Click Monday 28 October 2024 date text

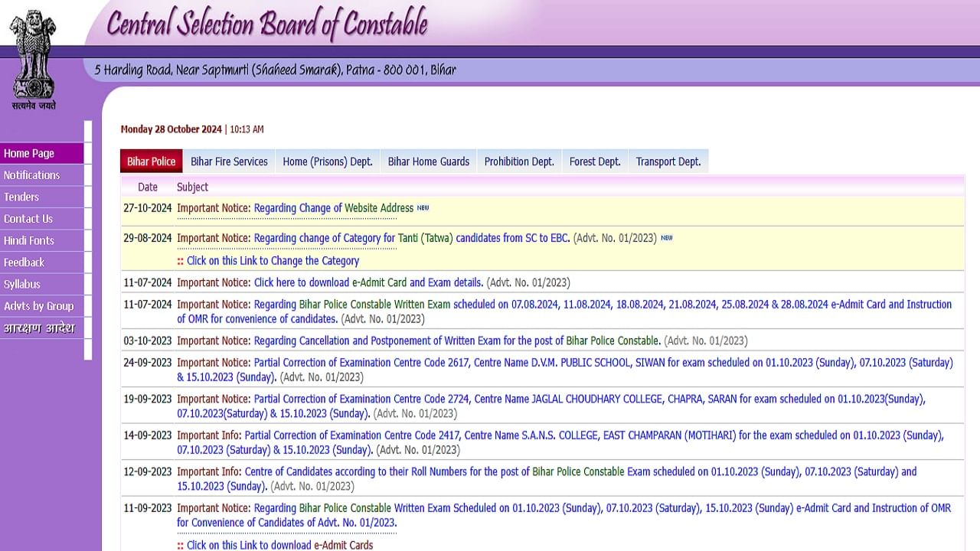pyautogui.click(x=171, y=129)
